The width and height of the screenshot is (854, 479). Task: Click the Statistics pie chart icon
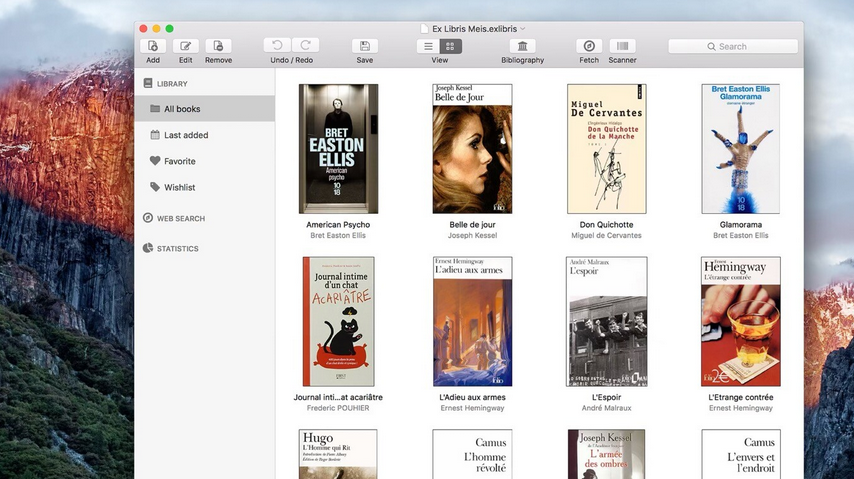[x=148, y=248]
